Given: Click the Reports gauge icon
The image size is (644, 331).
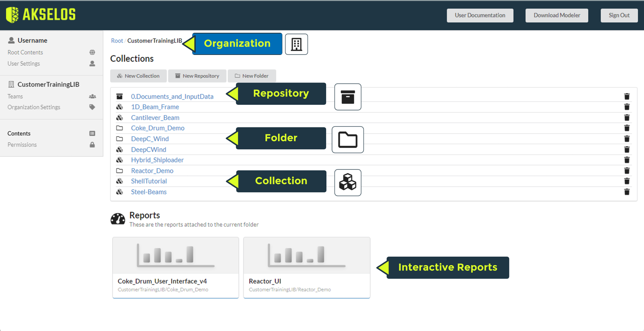Looking at the screenshot, I should coord(118,219).
